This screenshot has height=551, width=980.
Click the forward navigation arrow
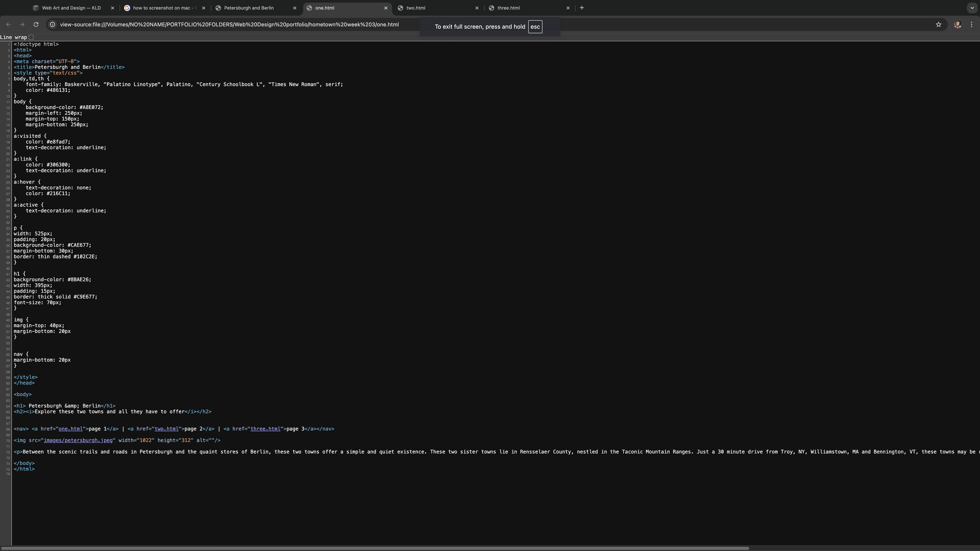(x=22, y=24)
